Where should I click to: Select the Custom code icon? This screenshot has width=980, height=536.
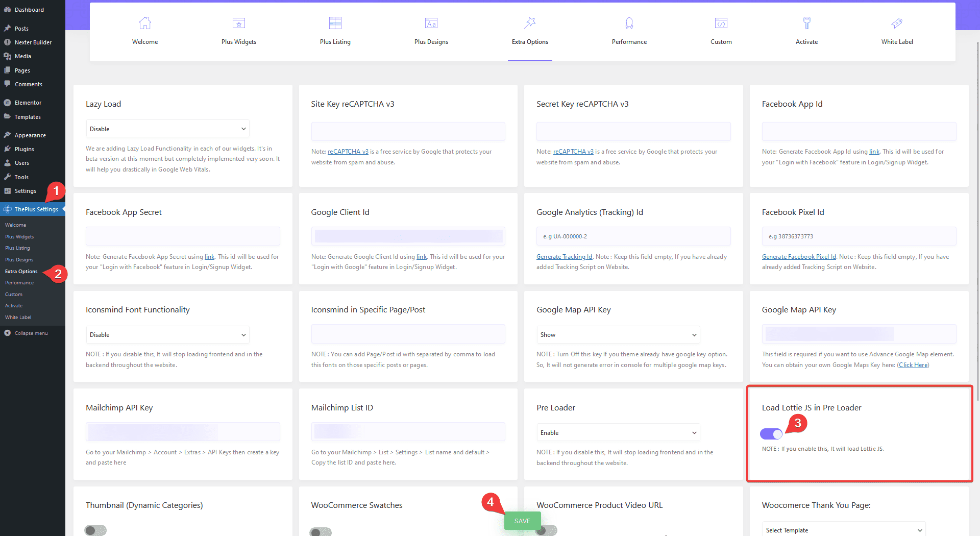coord(721,23)
